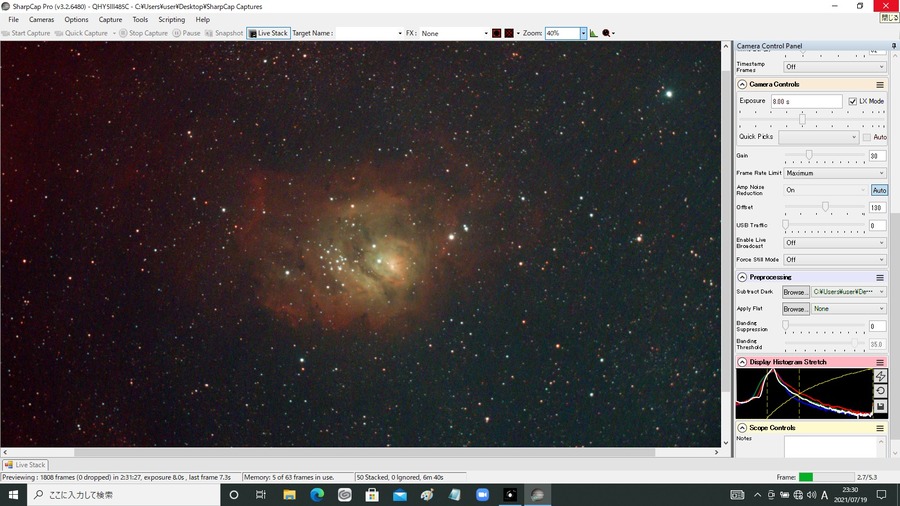Open the Tools menu
The image size is (900, 506).
click(x=140, y=20)
